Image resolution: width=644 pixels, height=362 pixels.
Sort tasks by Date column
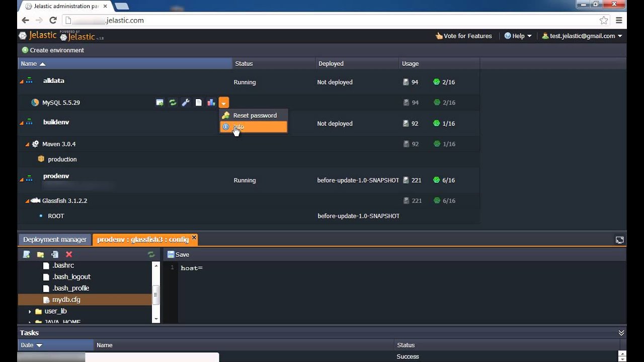pyautogui.click(x=55, y=345)
